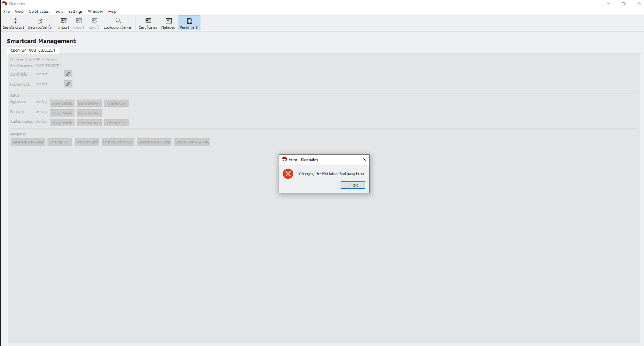This screenshot has width=644, height=346.
Task: Select the Smartcards toolbar icon
Action: (x=189, y=23)
